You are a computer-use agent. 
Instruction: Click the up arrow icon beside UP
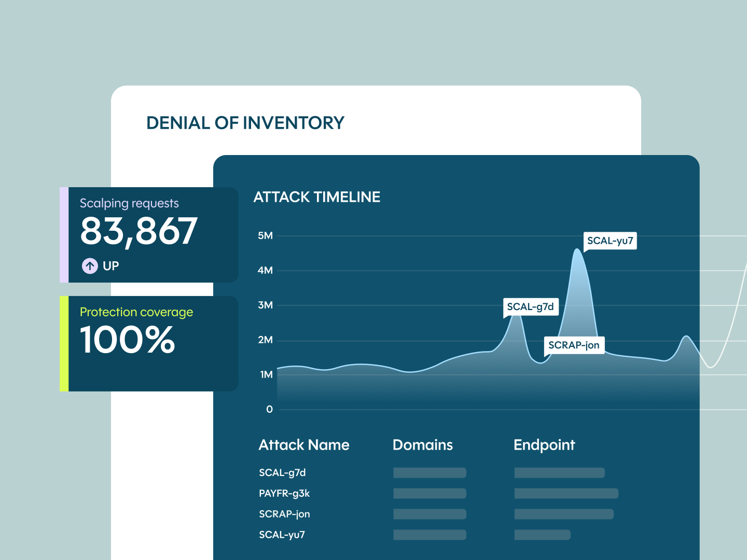[90, 266]
